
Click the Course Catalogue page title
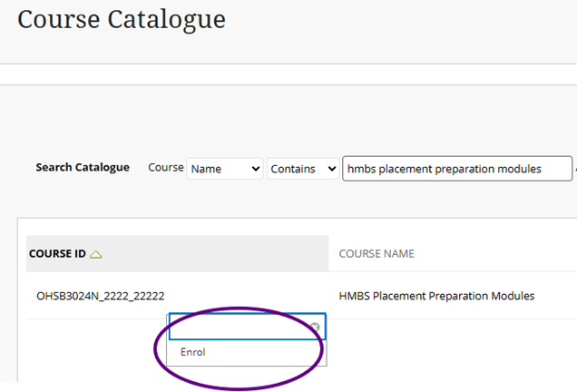(x=122, y=20)
